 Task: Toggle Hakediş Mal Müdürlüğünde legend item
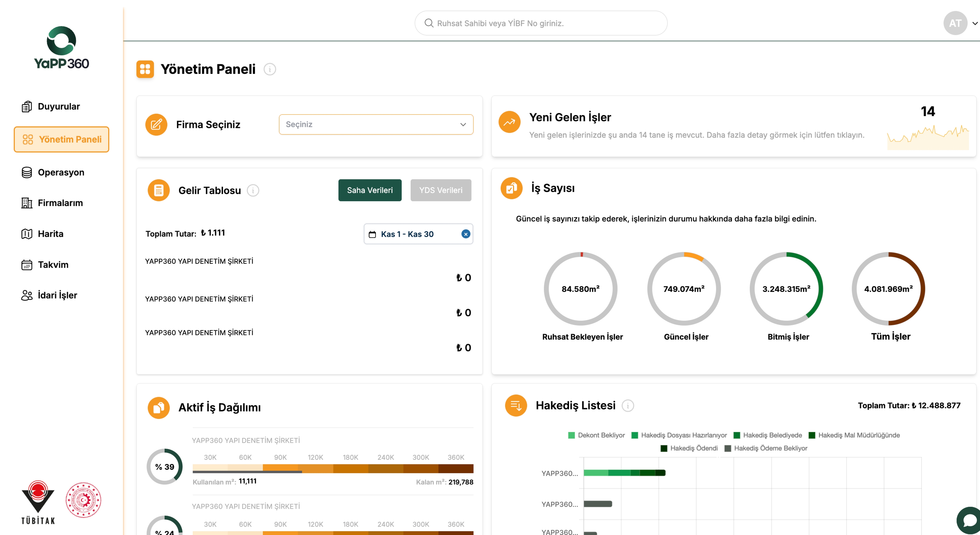tap(854, 435)
